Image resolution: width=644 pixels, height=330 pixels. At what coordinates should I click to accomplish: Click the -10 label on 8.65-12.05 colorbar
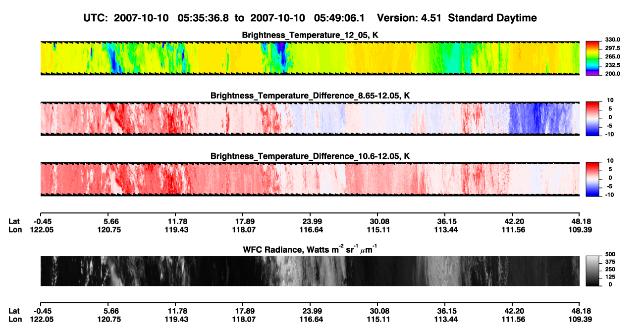(610, 134)
